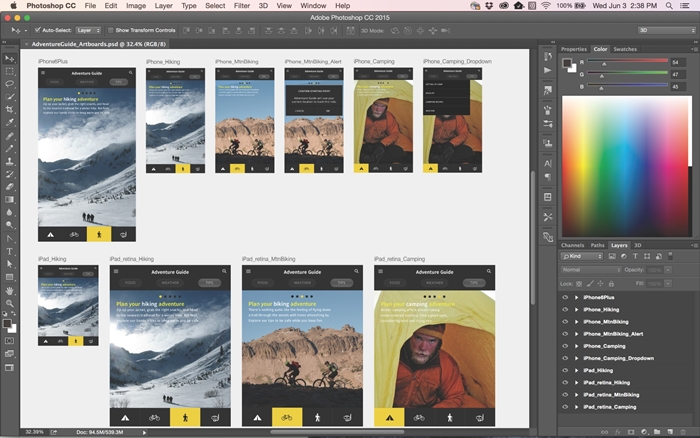The image size is (700, 438).
Task: Hide the iPhone_Hiking layer
Action: click(x=565, y=309)
